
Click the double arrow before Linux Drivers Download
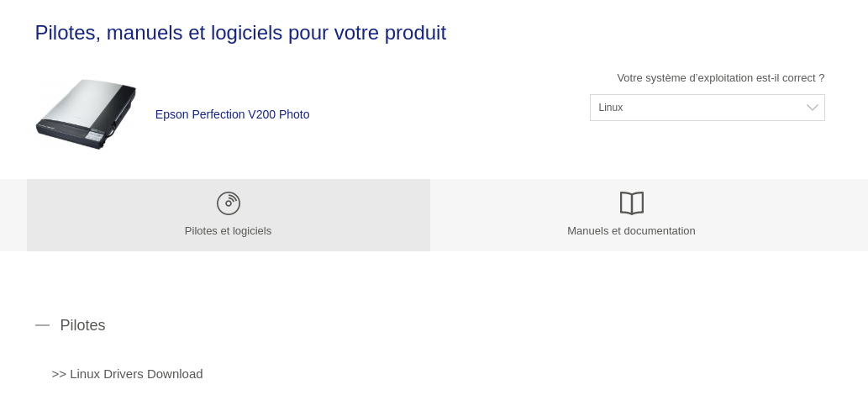pos(59,375)
